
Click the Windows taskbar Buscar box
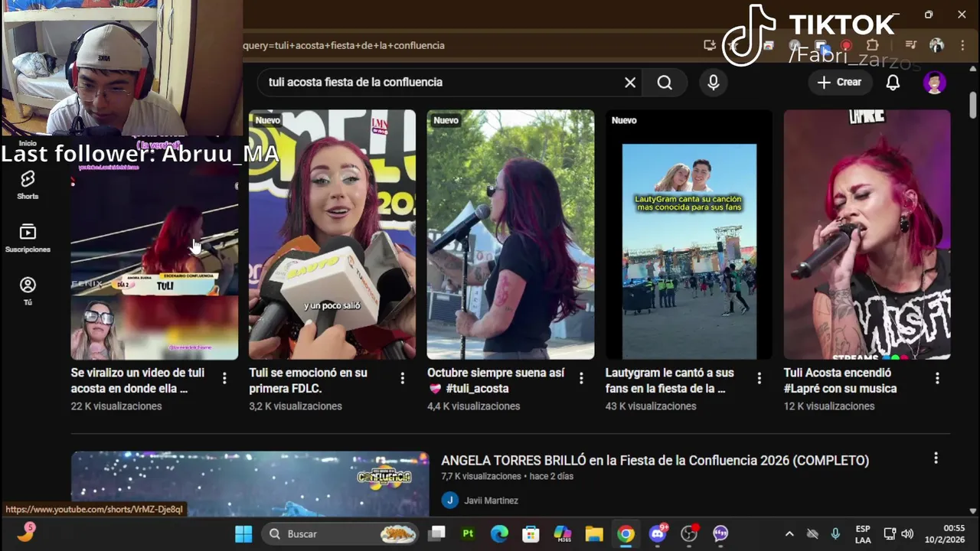[341, 533]
